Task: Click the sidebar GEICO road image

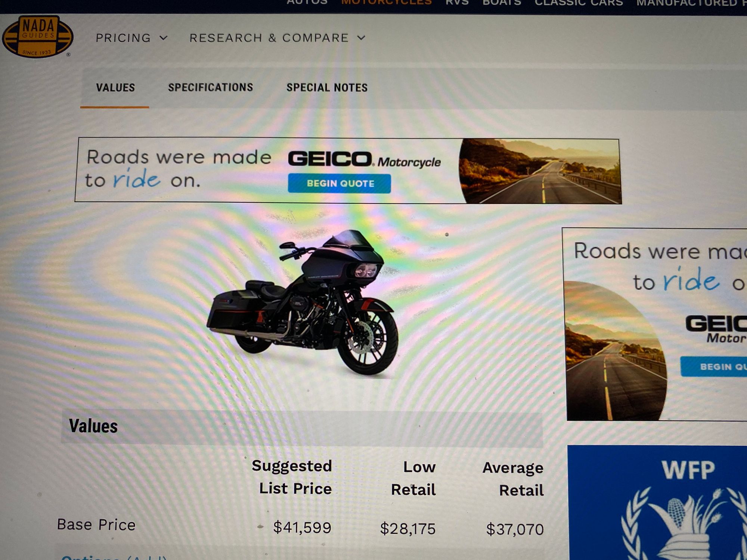Action: click(x=616, y=351)
